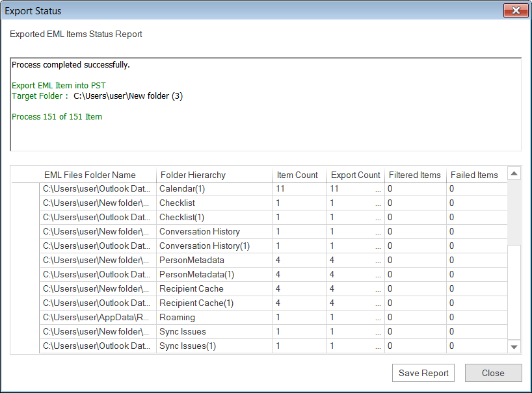Click the Save Report button
The height and width of the screenshot is (393, 532).
(x=423, y=373)
